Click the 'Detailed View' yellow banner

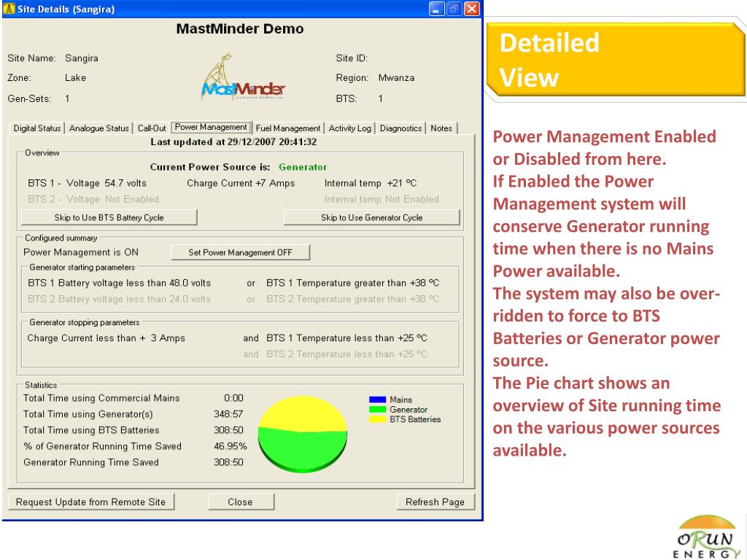coord(616,60)
